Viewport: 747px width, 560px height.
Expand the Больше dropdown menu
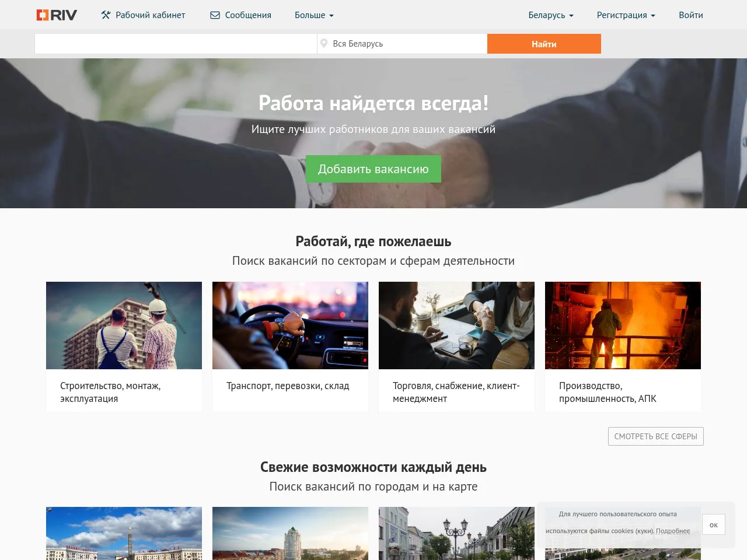pyautogui.click(x=314, y=15)
